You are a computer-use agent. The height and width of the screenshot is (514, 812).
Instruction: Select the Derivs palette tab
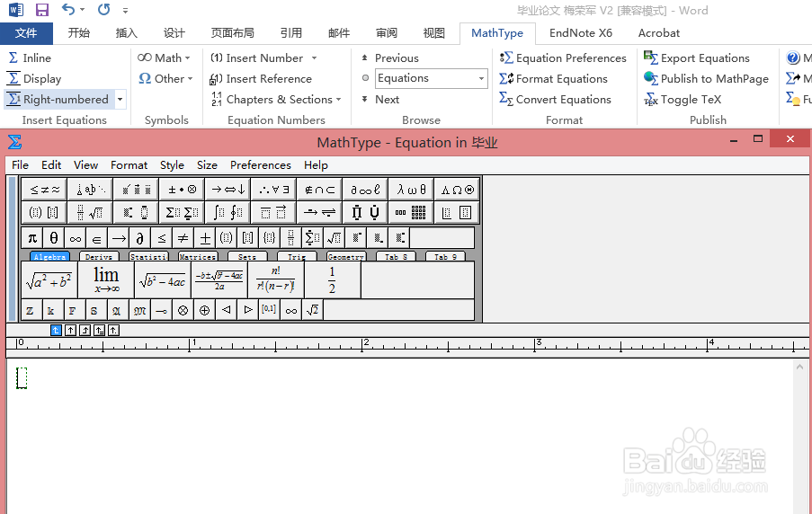tap(99, 257)
